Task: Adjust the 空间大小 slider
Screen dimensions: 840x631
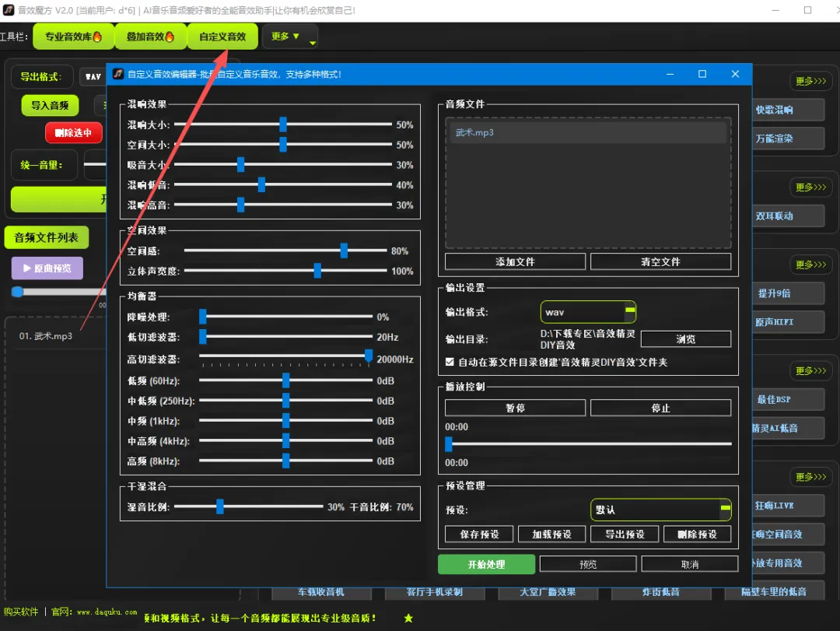Action: pyautogui.click(x=283, y=145)
